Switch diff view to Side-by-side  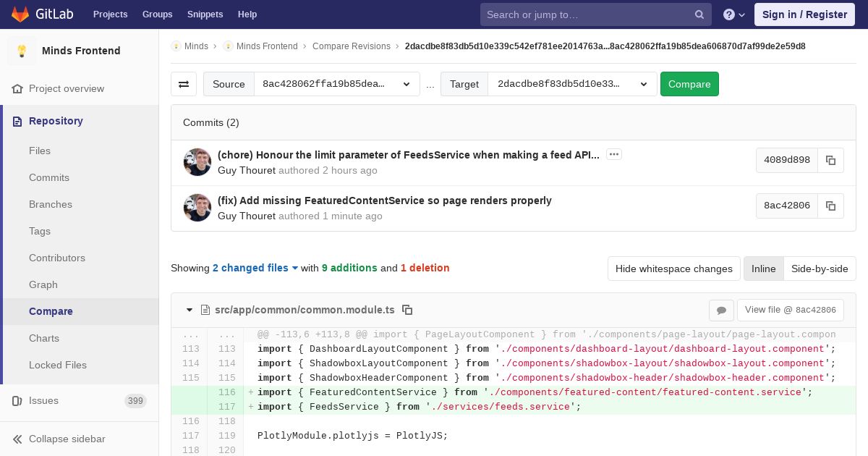[x=820, y=269]
